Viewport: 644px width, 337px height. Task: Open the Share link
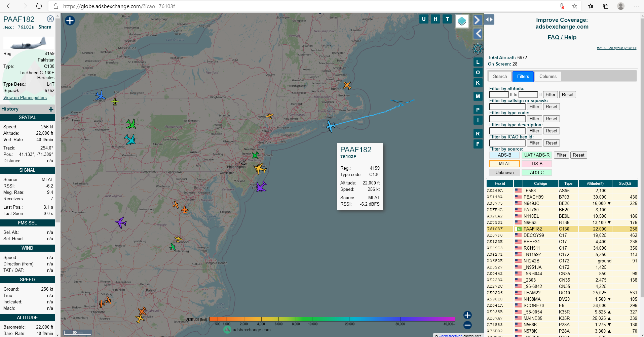pos(45,27)
